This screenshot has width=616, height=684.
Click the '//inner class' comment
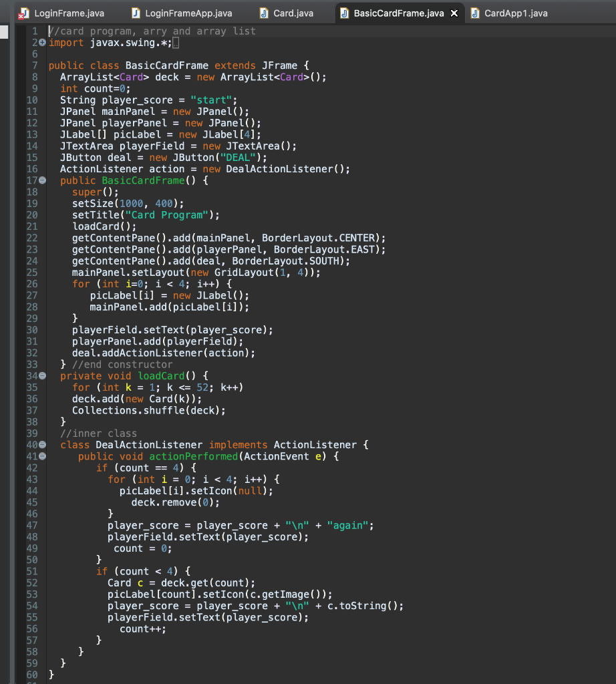pyautogui.click(x=98, y=434)
